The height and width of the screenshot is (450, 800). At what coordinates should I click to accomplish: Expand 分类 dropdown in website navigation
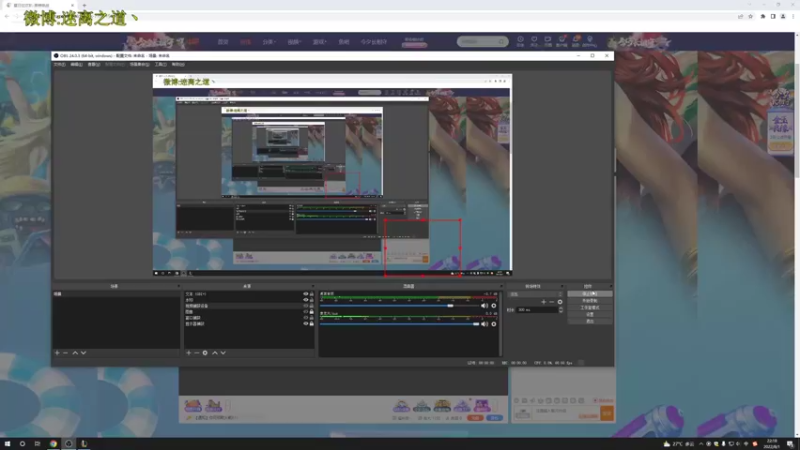coord(269,42)
